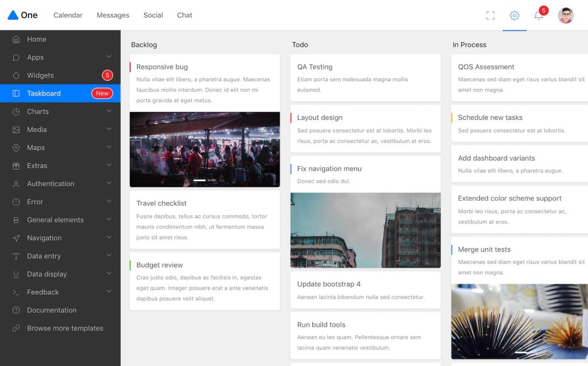Click the construction building photo in Todo column
This screenshot has height=366, width=588.
[x=366, y=229]
